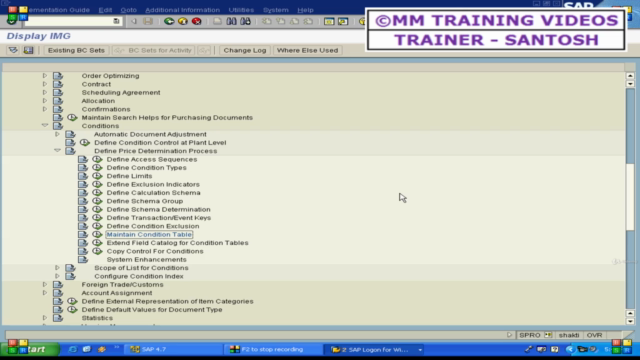The height and width of the screenshot is (360, 640).
Task: Click the expand-subtree icon left of Existing BC Sets
Action: point(13,50)
